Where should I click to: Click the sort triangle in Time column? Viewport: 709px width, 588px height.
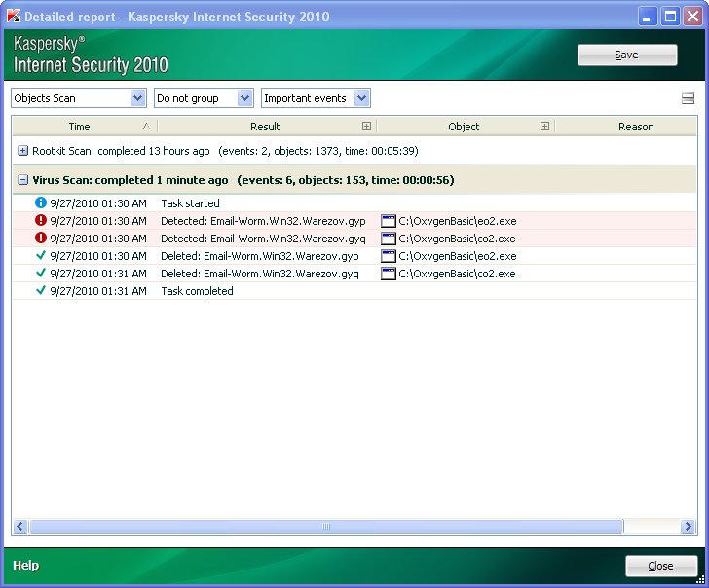146,127
